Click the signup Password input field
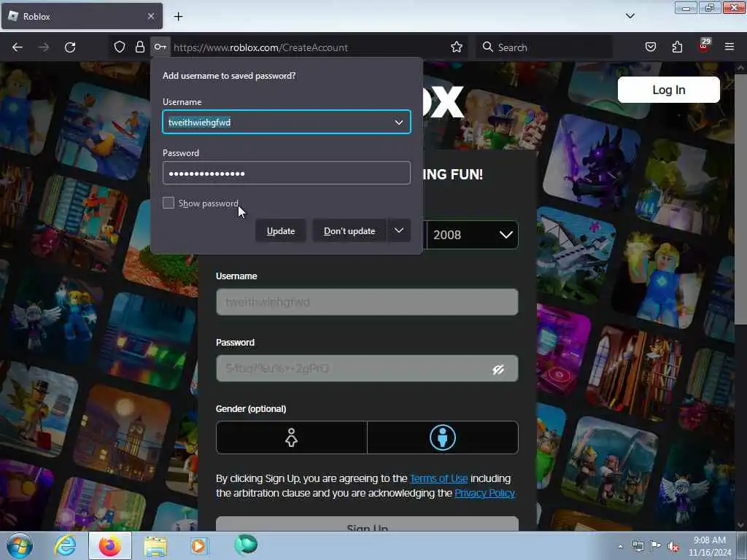 pos(367,368)
